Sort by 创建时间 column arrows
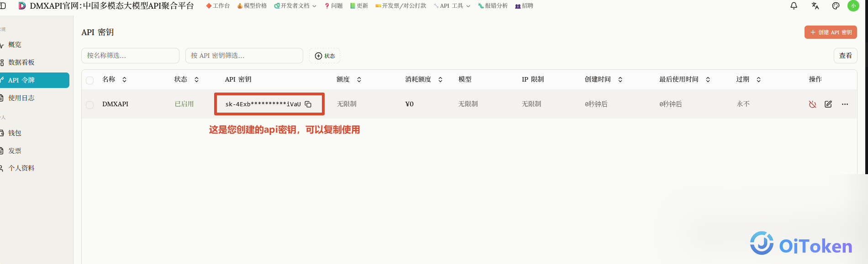 point(620,79)
